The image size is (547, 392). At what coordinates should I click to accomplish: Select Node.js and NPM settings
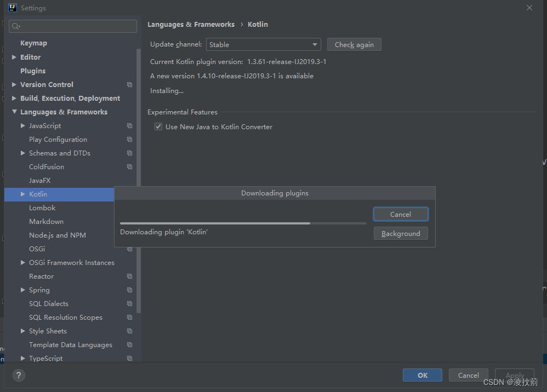pyautogui.click(x=57, y=235)
